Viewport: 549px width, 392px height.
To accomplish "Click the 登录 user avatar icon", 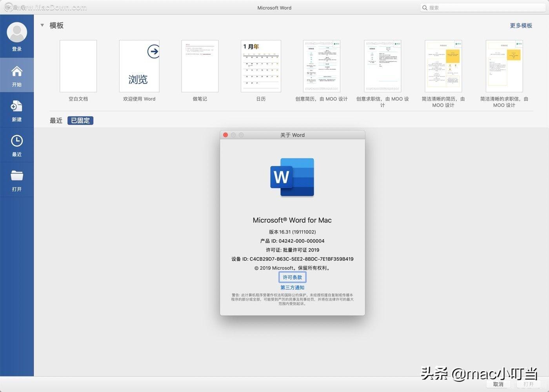I will 17,32.
